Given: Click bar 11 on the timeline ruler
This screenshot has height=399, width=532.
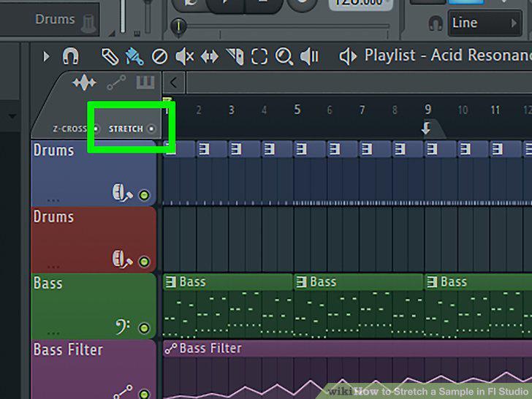Looking at the screenshot, I should (495, 110).
